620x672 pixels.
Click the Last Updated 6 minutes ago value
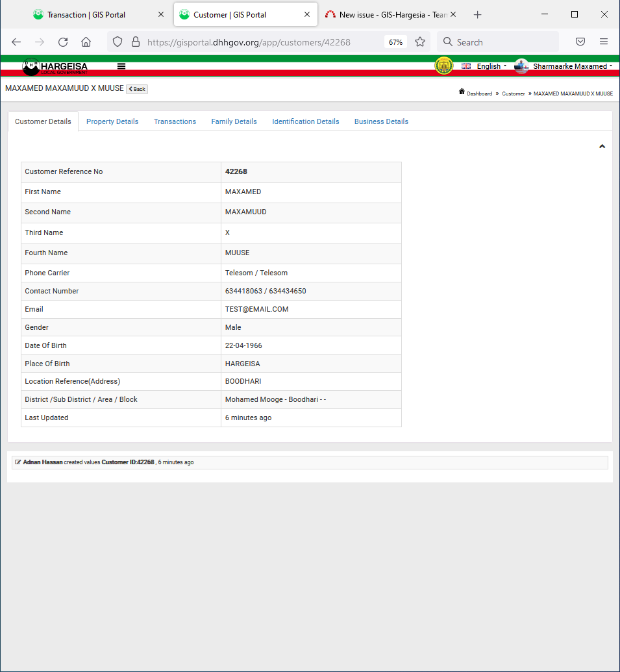[248, 417]
